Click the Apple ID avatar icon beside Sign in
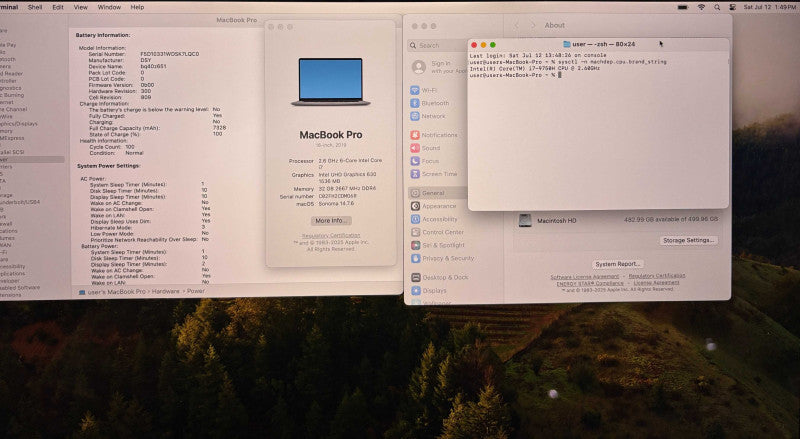The width and height of the screenshot is (800, 439). tap(419, 67)
